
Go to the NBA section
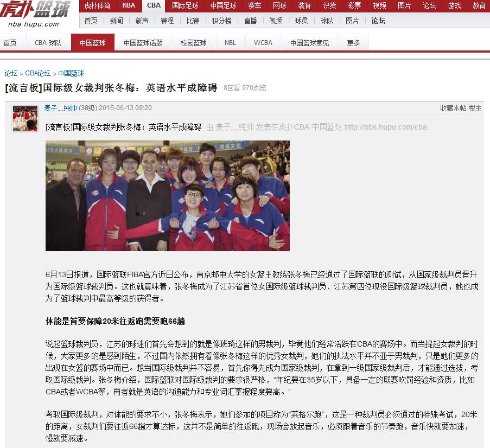pyautogui.click(x=129, y=5)
